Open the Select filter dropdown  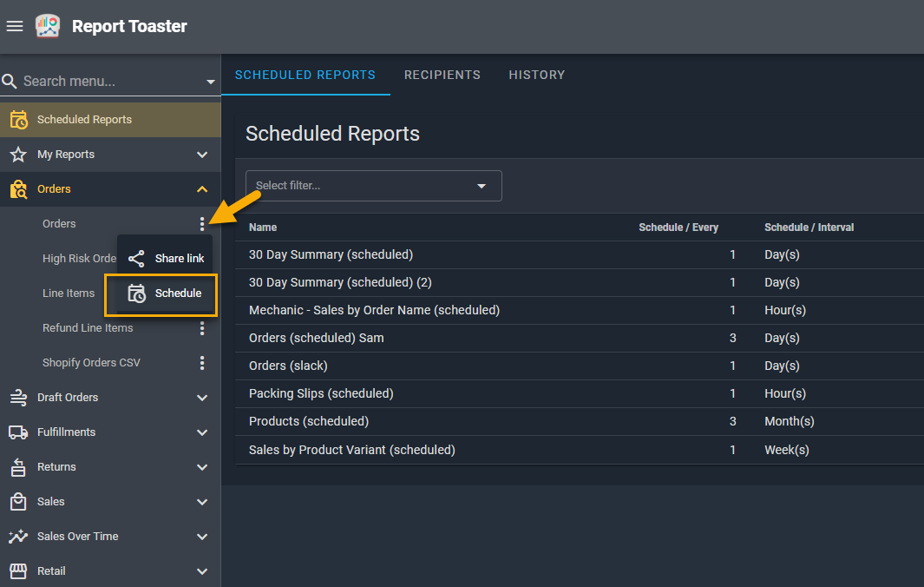(373, 186)
